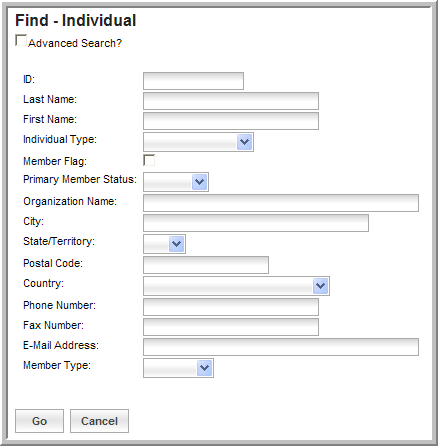Viewport: 438px width, 446px height.
Task: Click the Go button
Action: point(39,421)
